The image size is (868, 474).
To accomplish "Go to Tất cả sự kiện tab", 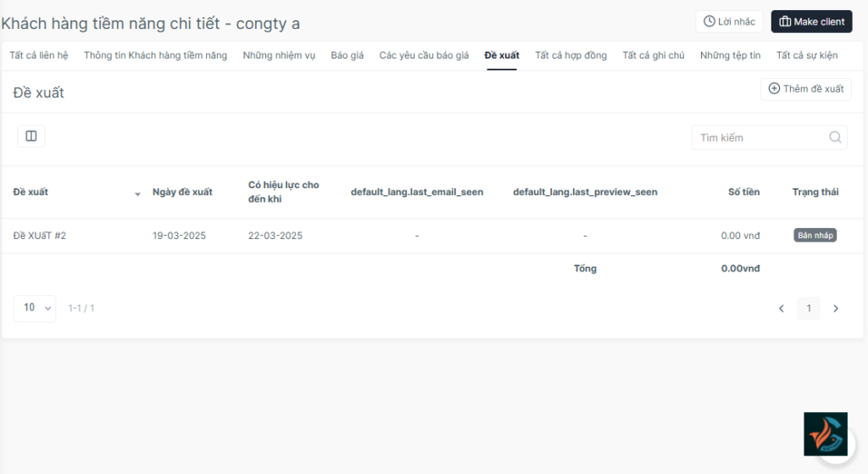I will (x=807, y=55).
